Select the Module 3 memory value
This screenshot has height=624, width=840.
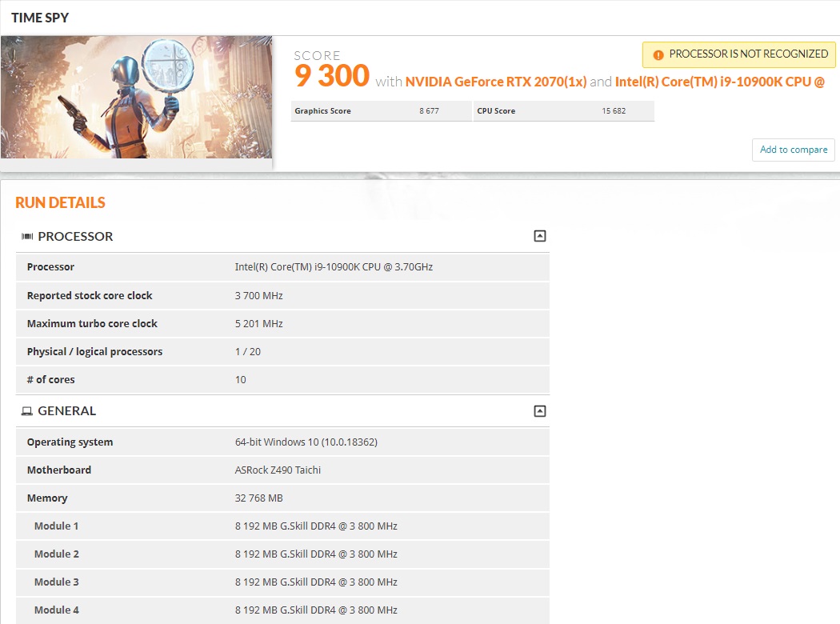tap(316, 582)
